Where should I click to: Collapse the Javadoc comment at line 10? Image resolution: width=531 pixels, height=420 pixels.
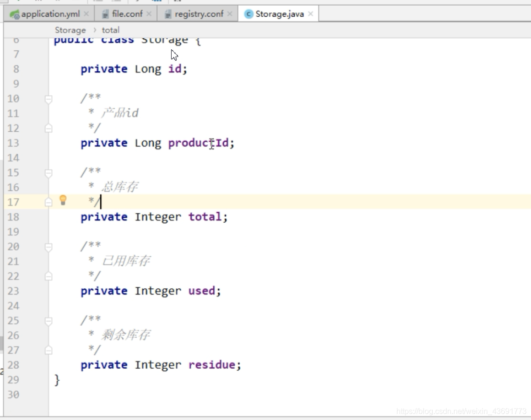click(48, 99)
